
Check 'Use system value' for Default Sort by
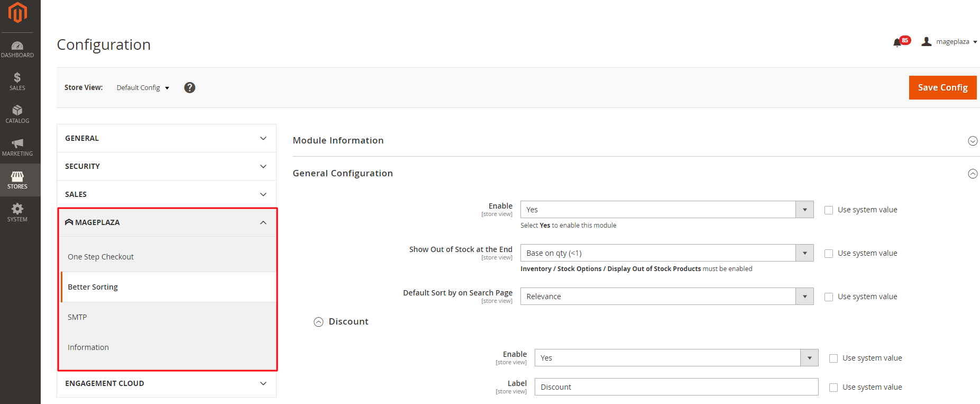(829, 297)
